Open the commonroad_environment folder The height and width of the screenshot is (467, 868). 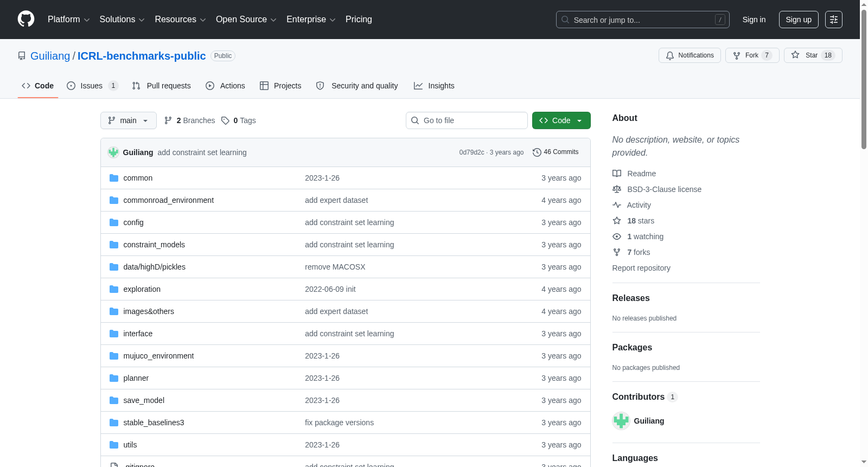pyautogui.click(x=168, y=200)
